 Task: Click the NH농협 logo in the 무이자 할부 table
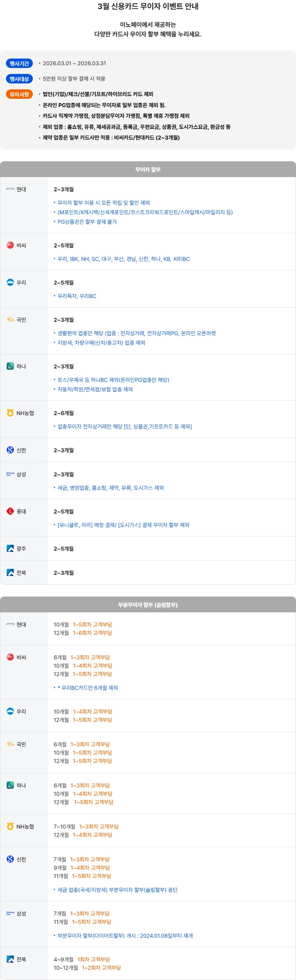click(10, 413)
